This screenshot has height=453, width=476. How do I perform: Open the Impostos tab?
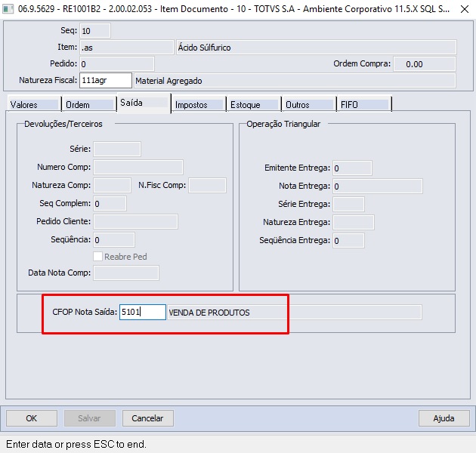point(199,105)
